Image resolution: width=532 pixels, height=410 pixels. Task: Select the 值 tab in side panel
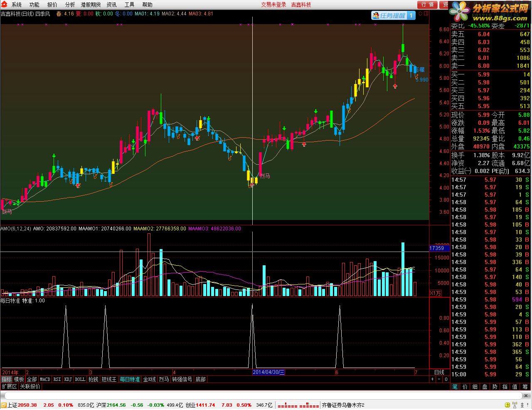click(x=515, y=387)
